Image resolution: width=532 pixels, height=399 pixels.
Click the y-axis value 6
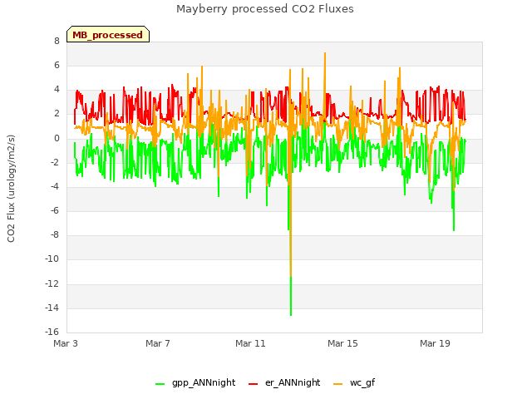57,66
